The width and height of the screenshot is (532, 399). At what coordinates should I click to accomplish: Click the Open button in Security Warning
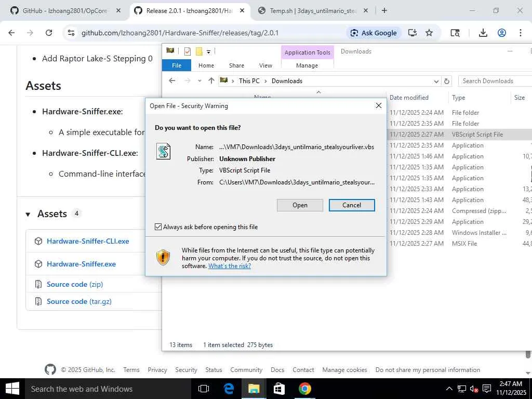coord(300,205)
